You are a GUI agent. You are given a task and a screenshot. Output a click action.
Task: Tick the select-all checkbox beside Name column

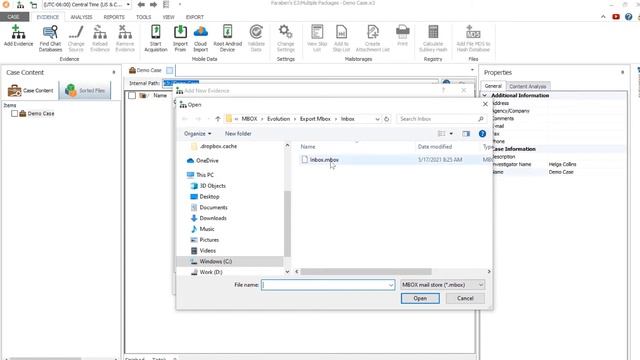coord(132,96)
